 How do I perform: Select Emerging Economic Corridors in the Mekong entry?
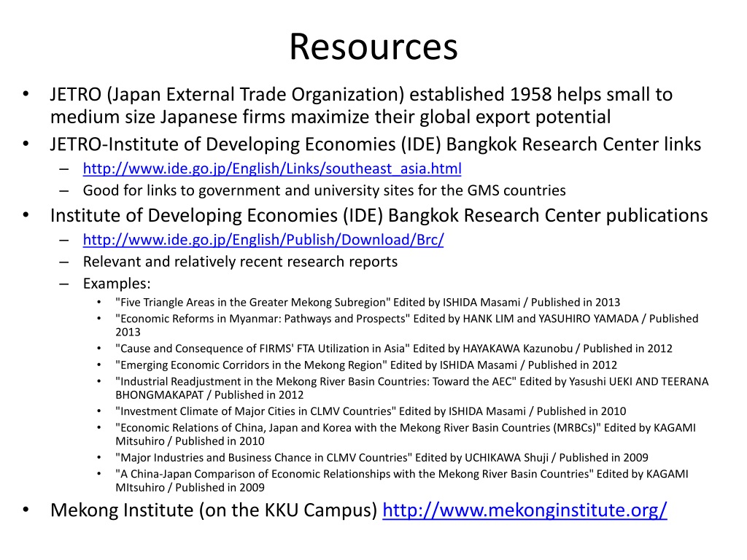coord(366,365)
